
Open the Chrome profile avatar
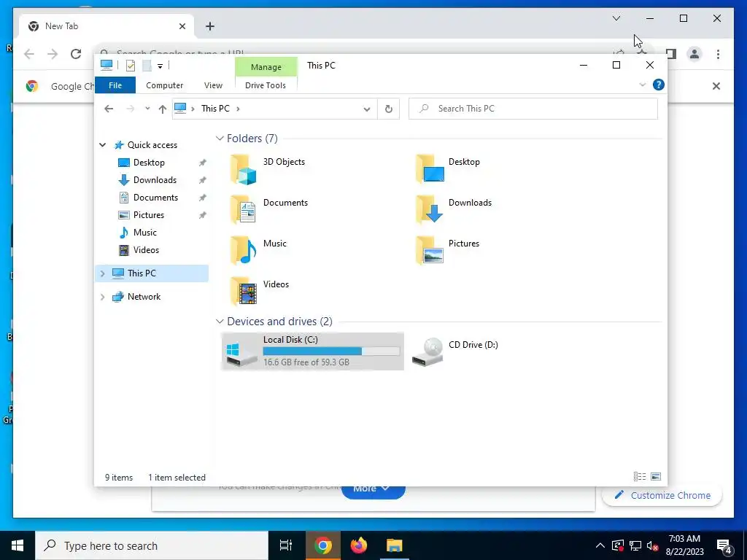694,54
